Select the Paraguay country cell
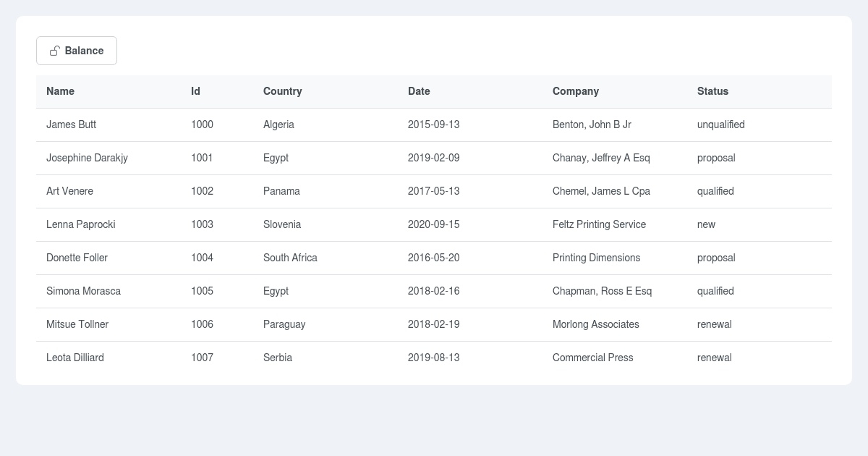This screenshot has height=456, width=868. pos(284,324)
